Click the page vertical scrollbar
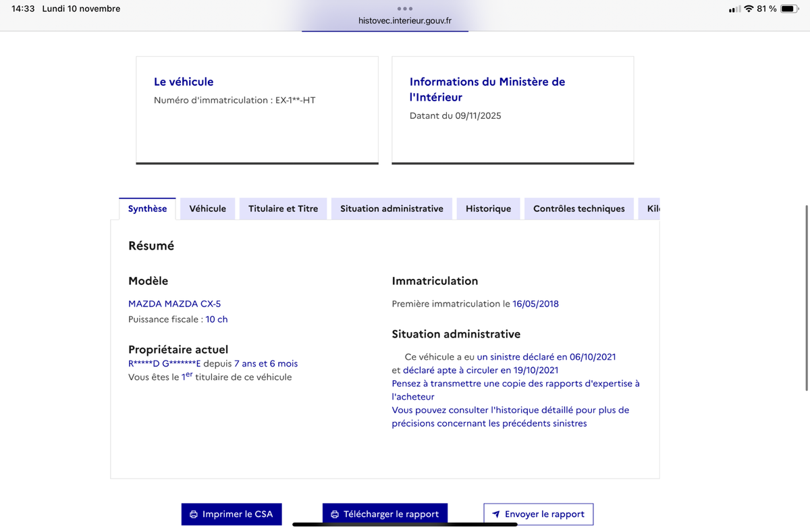 pos(807,297)
